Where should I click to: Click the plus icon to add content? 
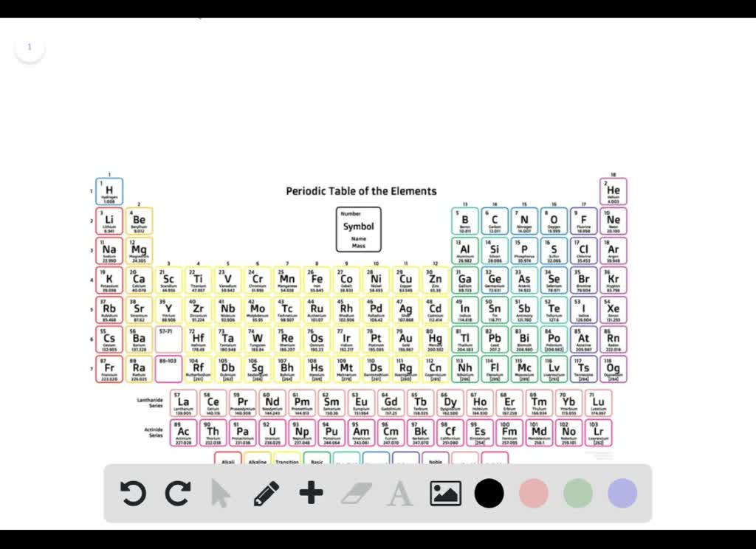pyautogui.click(x=311, y=493)
